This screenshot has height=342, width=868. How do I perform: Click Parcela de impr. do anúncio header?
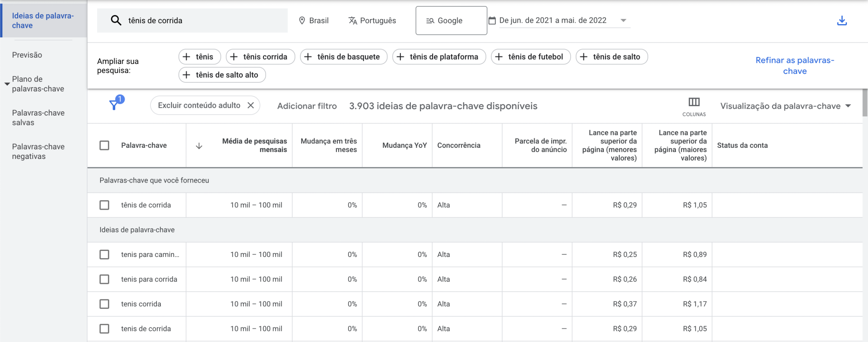click(541, 145)
